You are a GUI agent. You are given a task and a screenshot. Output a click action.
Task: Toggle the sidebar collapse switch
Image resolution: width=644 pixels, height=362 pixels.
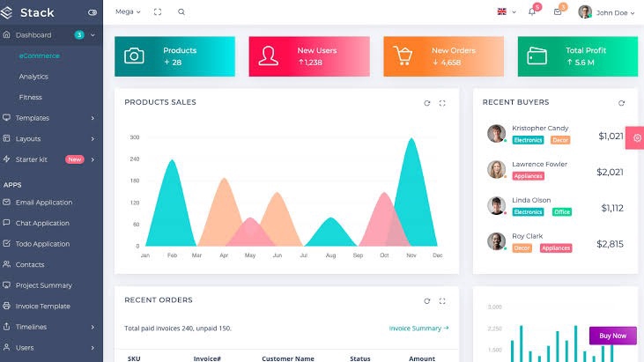coord(93,13)
